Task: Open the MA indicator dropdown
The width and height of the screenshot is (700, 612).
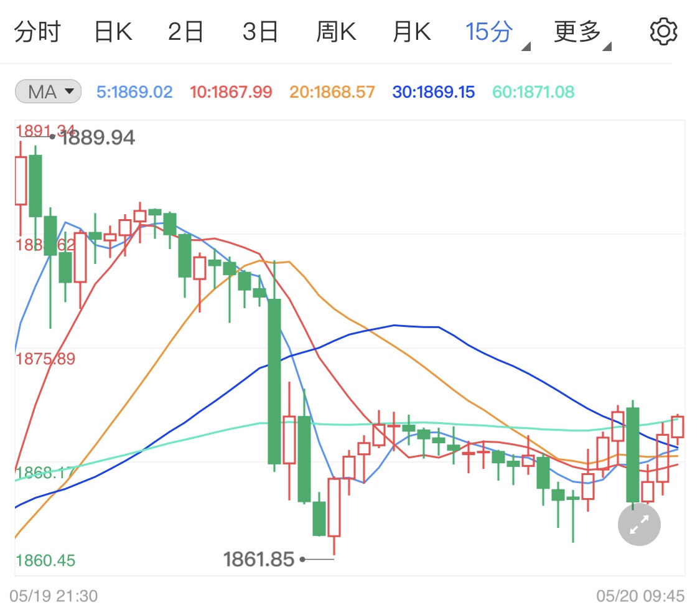Action: coord(48,92)
